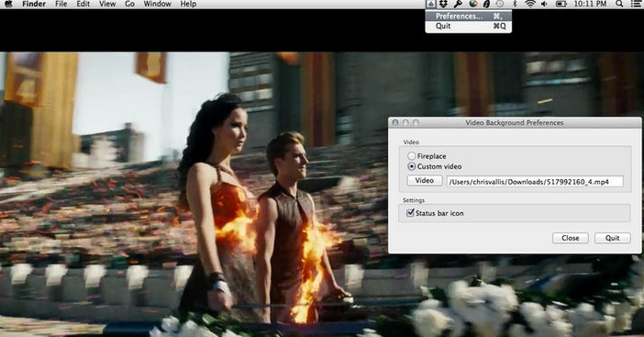The image size is (644, 337).
Task: Click the video file path field
Action: pos(535,182)
